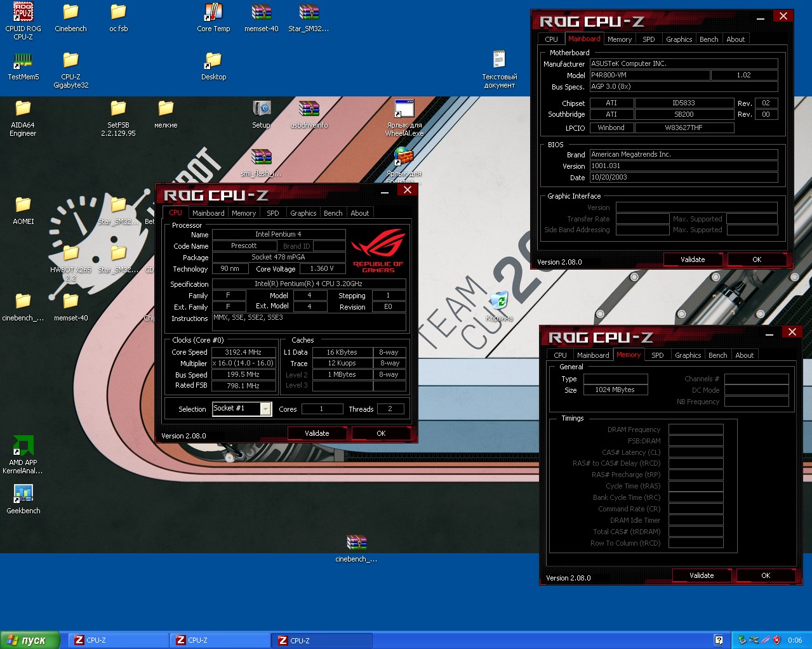Click the purple feather tray icon
Viewport: 812px width, 649px height.
click(x=765, y=640)
